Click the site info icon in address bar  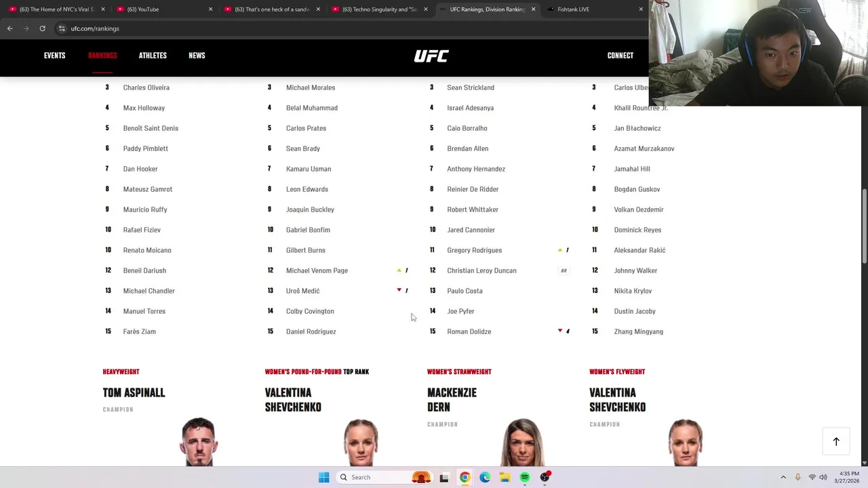click(62, 28)
